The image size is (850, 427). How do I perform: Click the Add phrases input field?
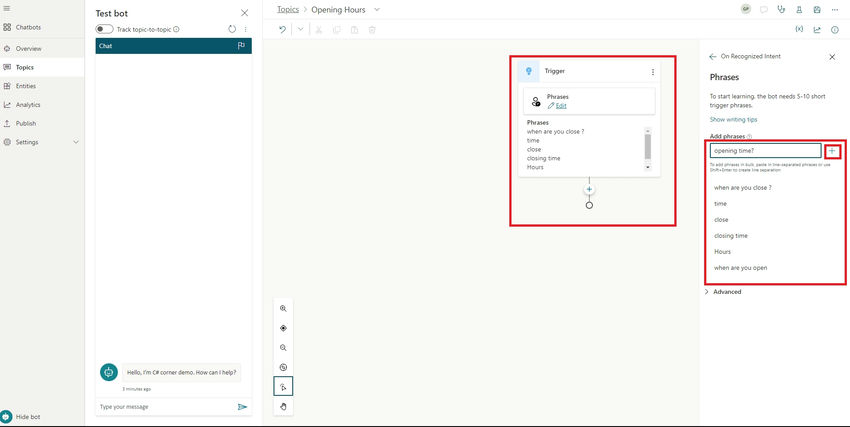click(x=765, y=151)
